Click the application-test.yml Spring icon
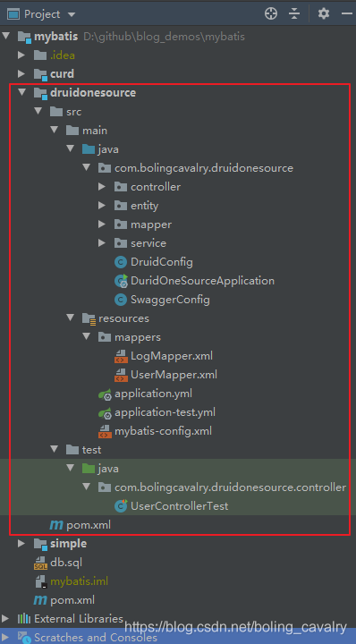Viewport: 356px width, 644px height. 105,412
